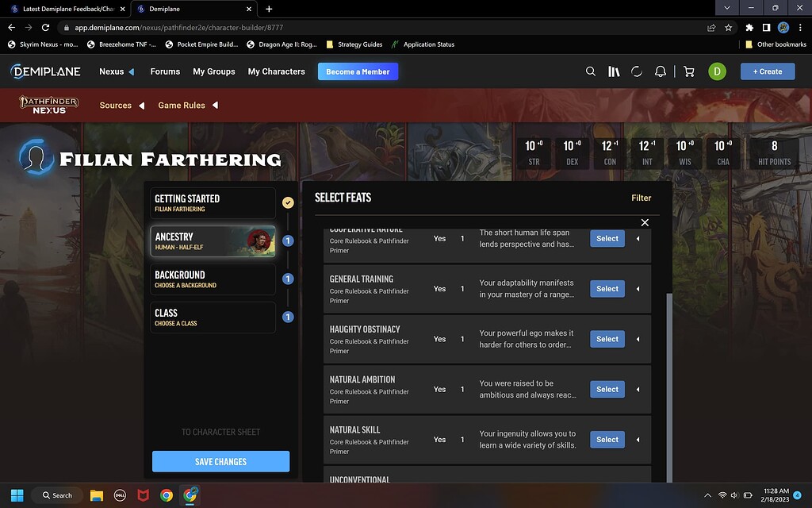Image resolution: width=812 pixels, height=508 pixels.
Task: Bookmark this page with star icon
Action: [728, 28]
